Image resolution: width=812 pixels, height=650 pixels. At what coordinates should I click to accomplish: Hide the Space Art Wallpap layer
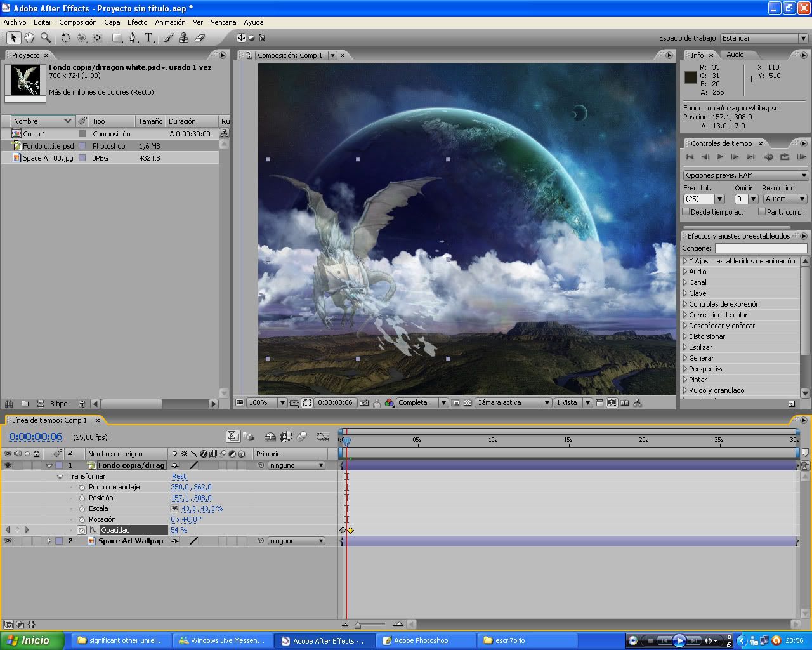point(8,541)
